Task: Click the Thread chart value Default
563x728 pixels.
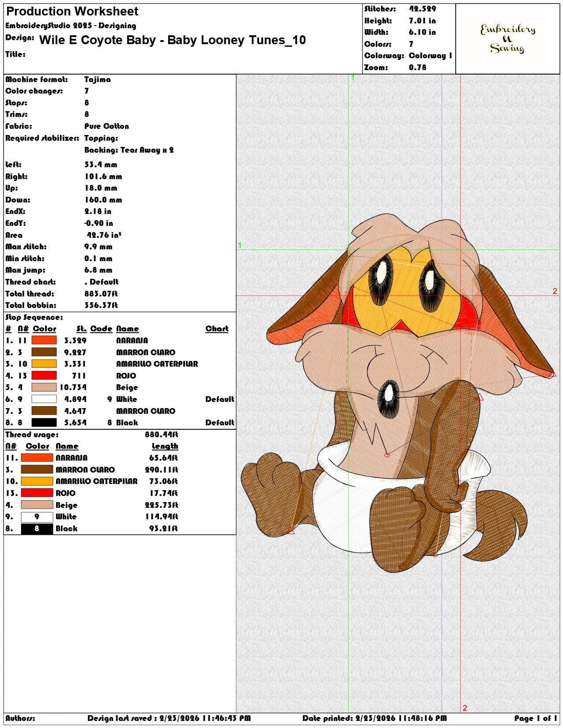Action: pyautogui.click(x=102, y=282)
